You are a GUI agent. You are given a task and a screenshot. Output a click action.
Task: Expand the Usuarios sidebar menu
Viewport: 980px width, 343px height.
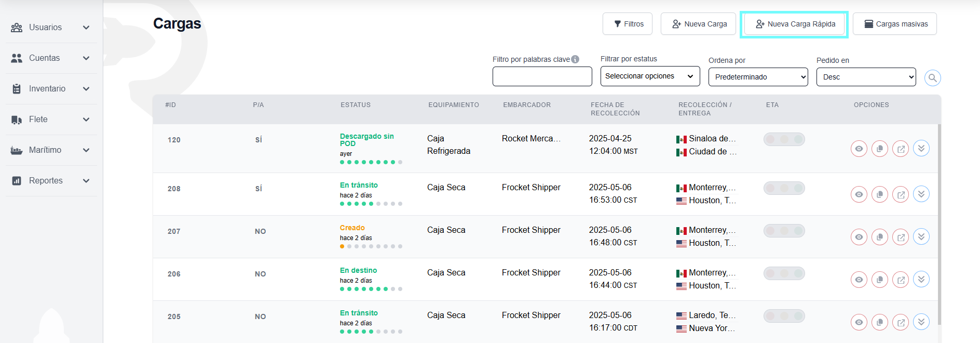click(x=51, y=28)
